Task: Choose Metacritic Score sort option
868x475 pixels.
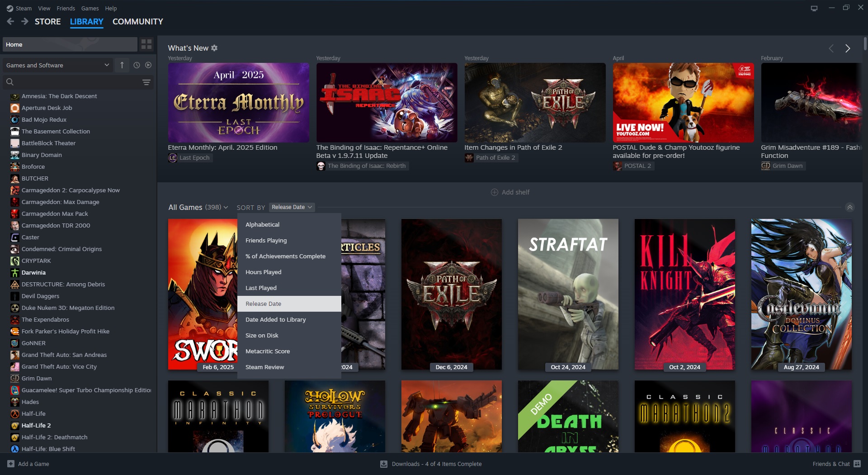Action: 289,351
